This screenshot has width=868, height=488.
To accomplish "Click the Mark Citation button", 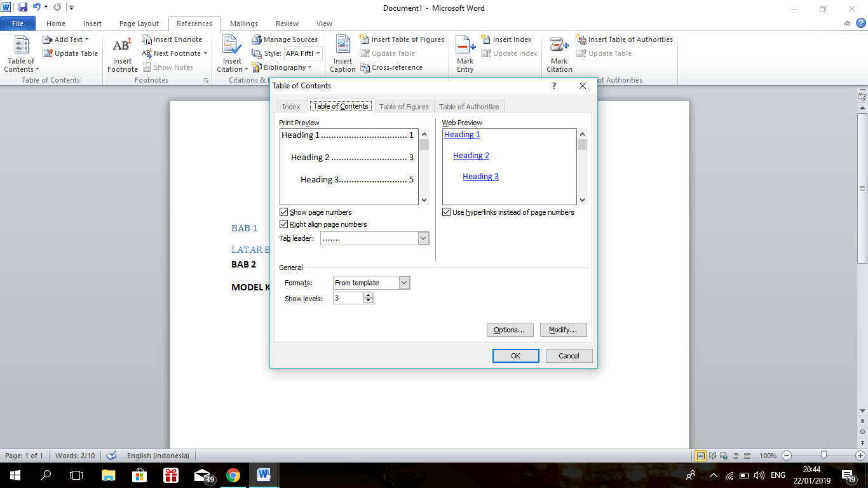I will 559,55.
